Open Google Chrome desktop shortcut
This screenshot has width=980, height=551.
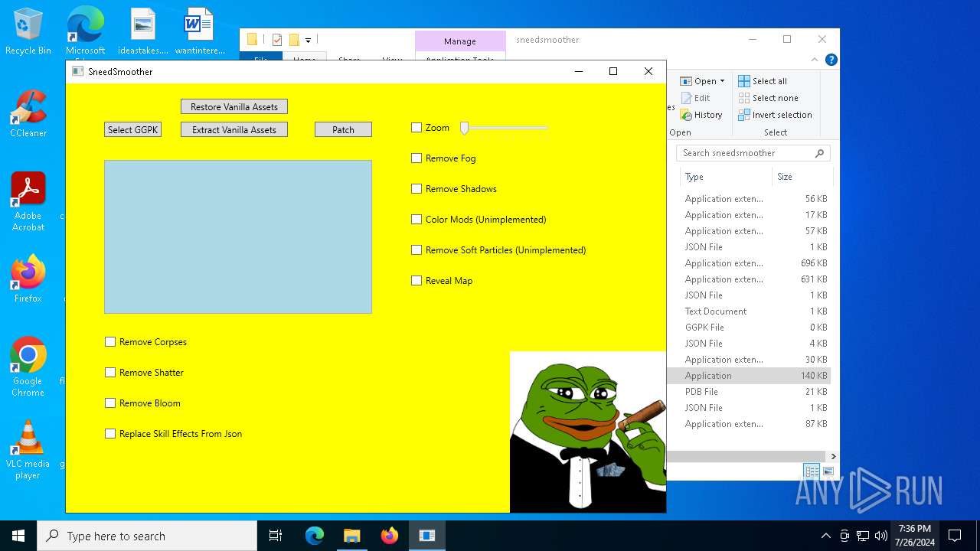click(28, 367)
